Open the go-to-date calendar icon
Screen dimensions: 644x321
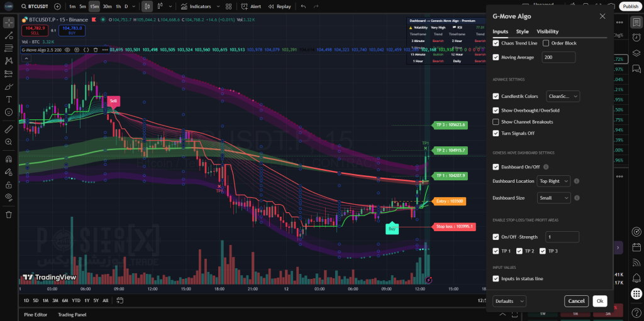[x=120, y=300]
